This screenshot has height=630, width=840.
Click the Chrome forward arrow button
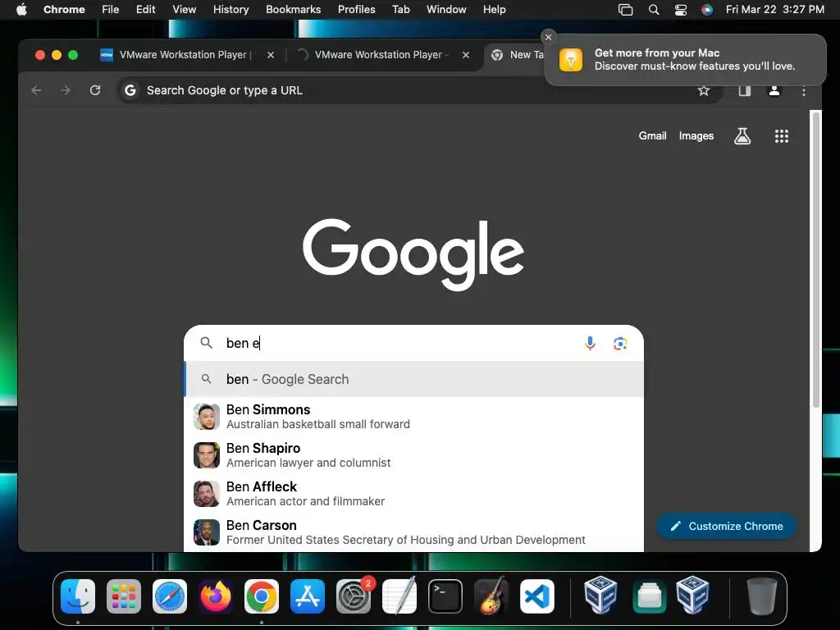point(66,90)
